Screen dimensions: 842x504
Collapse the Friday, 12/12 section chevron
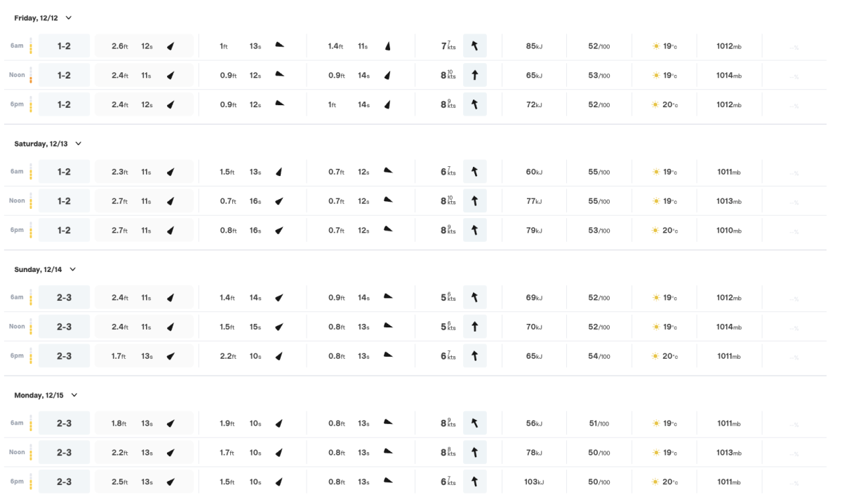tap(68, 18)
